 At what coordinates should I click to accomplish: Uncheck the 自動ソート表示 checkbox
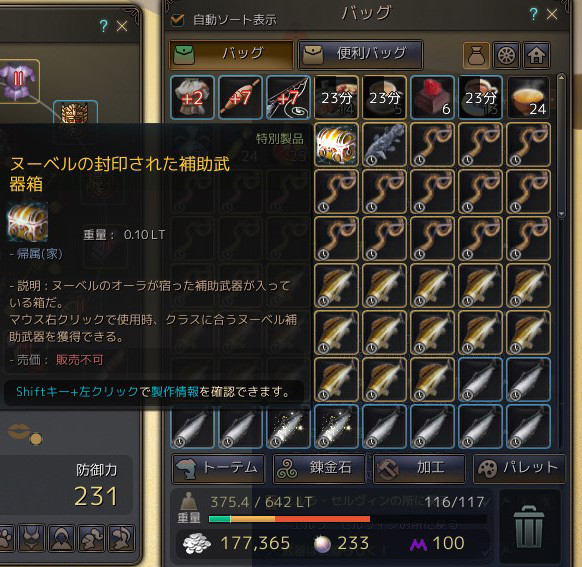click(177, 20)
